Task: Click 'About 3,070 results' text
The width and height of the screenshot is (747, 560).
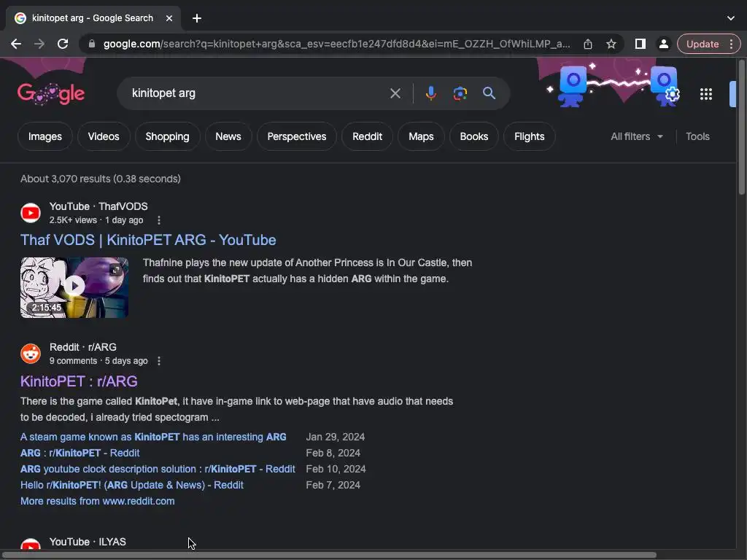Action: (x=101, y=179)
